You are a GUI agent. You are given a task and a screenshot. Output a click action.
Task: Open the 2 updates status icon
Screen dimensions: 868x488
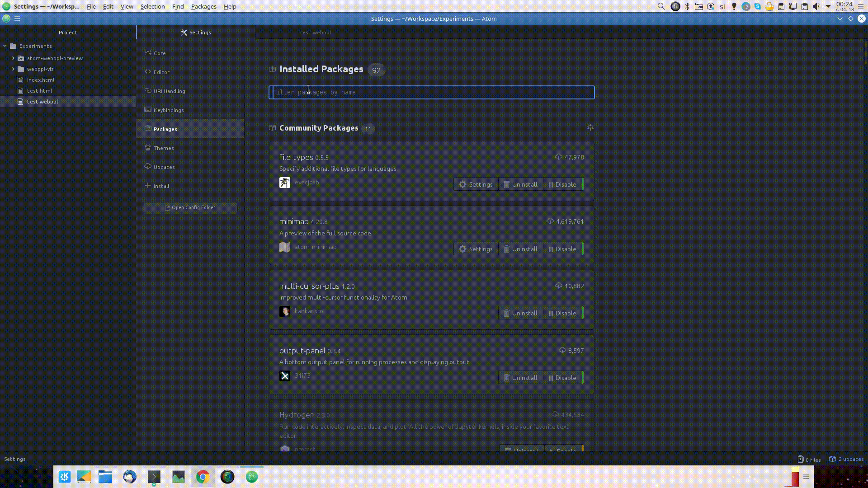click(x=846, y=459)
